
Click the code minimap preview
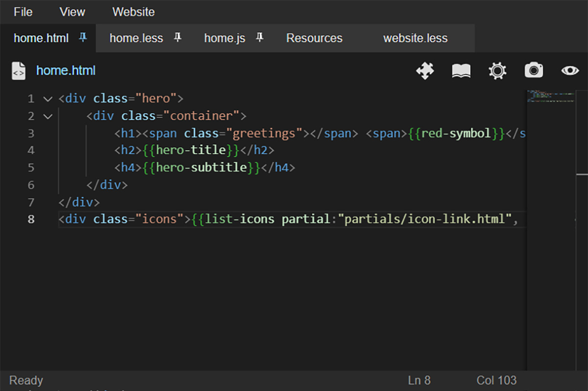[551, 96]
